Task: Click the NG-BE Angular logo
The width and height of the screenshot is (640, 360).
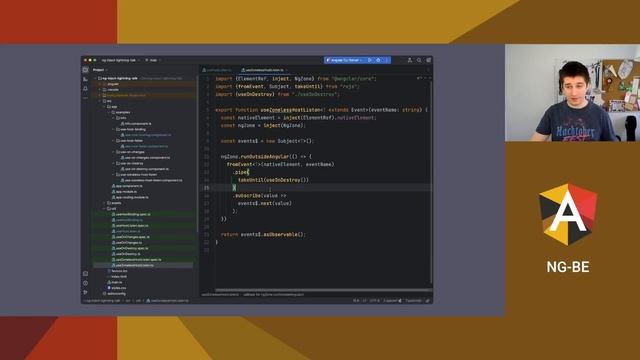Action: [x=568, y=214]
